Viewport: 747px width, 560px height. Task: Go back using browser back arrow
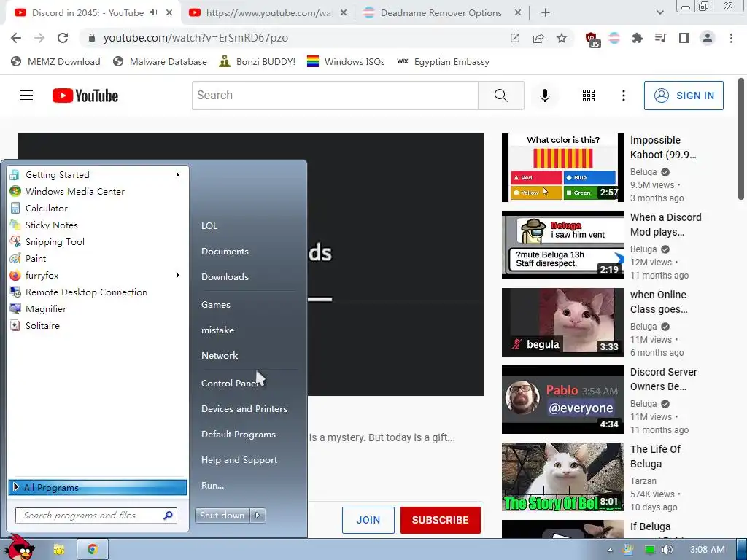tap(16, 38)
